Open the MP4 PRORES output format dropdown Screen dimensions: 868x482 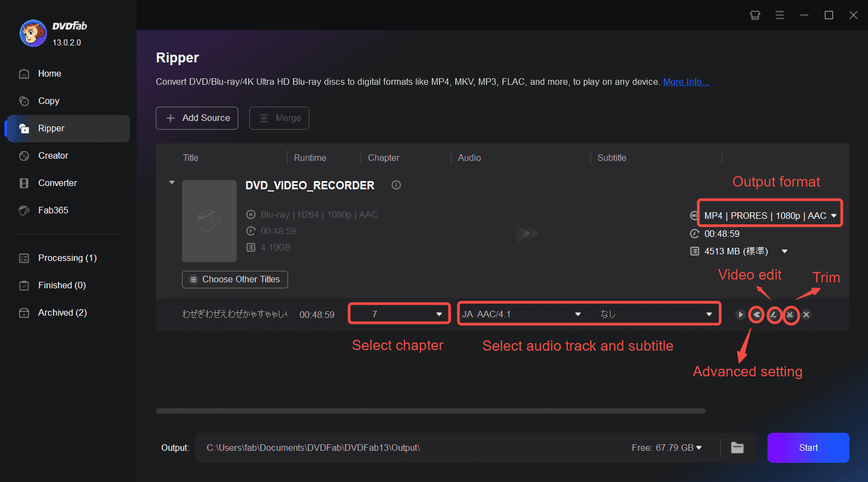pos(770,216)
